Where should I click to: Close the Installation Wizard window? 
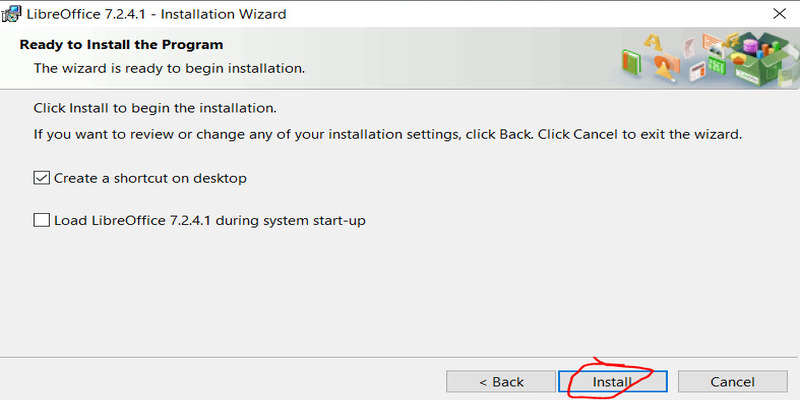(779, 14)
